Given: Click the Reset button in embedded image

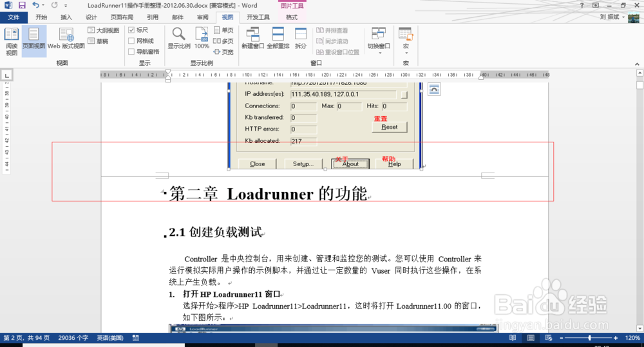Looking at the screenshot, I should 390,127.
